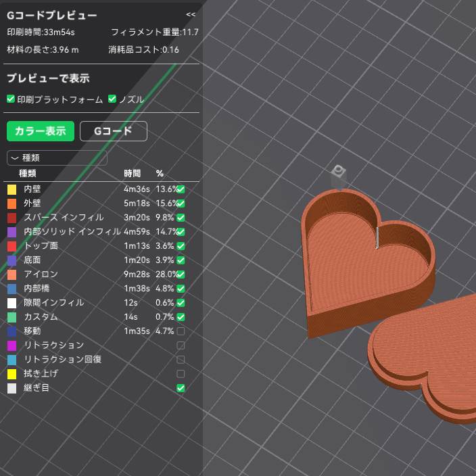Show リトラクション points
This screenshot has height=476, width=476.
pyautogui.click(x=181, y=346)
